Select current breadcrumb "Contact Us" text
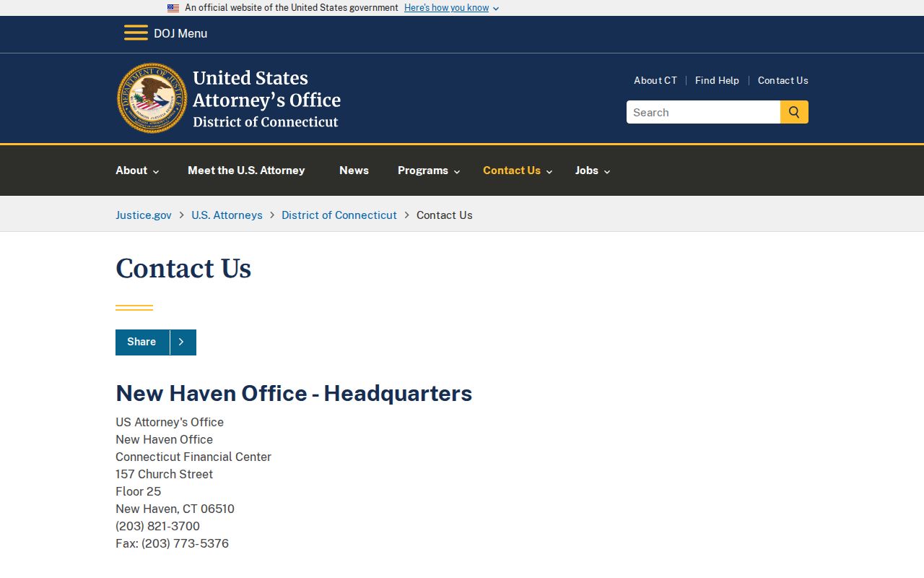The height and width of the screenshot is (578, 924). coord(445,215)
